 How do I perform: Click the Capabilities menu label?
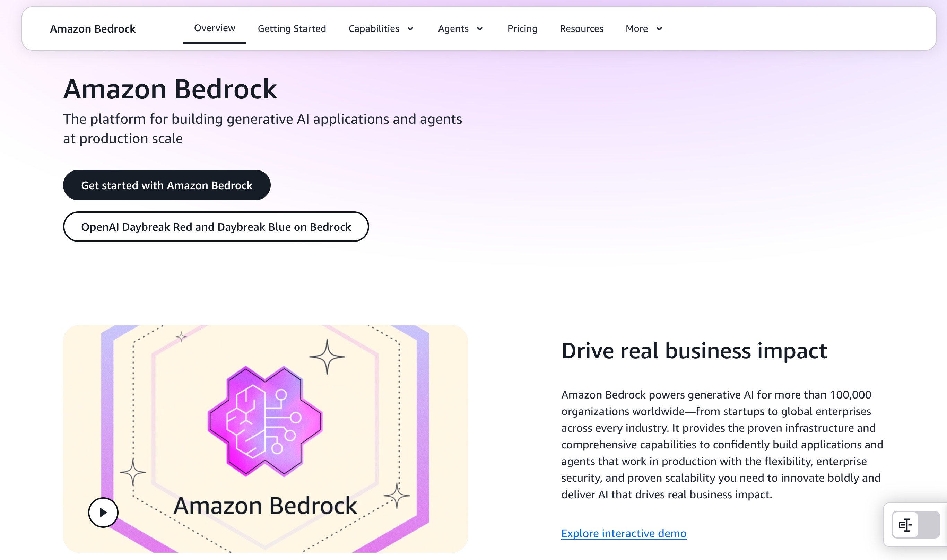pyautogui.click(x=374, y=29)
